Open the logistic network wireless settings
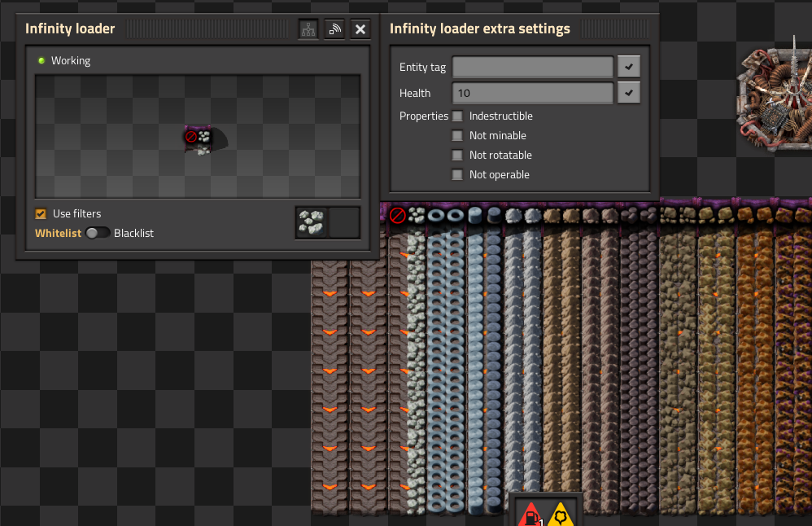 tap(334, 29)
